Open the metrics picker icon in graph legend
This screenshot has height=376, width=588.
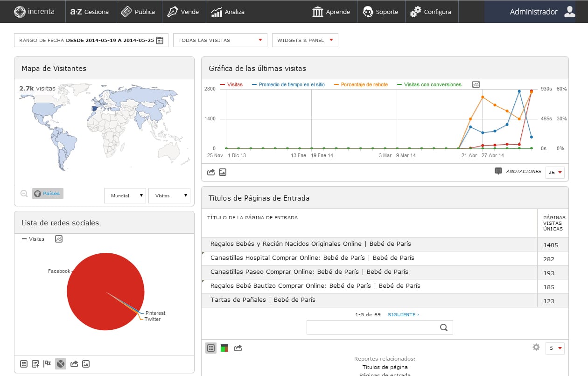click(476, 84)
